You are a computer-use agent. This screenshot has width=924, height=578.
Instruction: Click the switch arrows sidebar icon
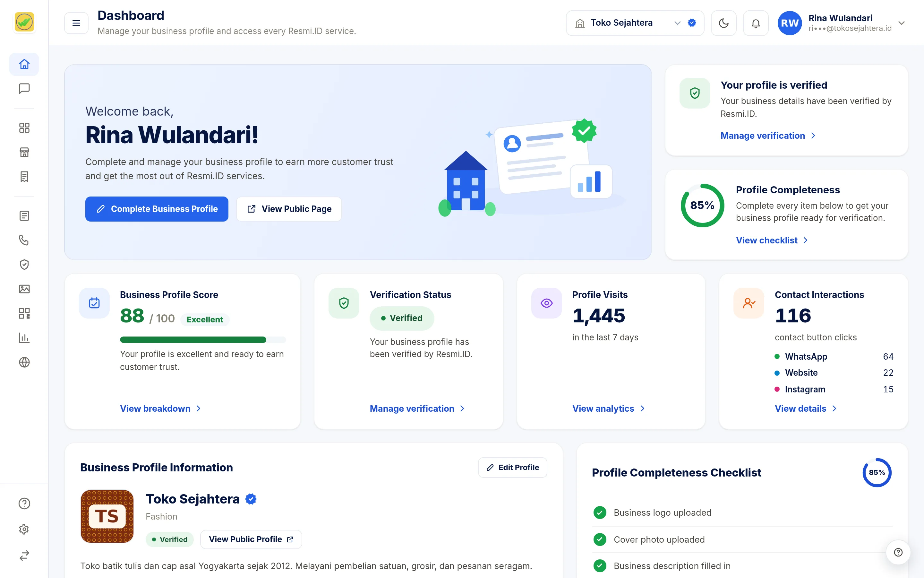24,555
